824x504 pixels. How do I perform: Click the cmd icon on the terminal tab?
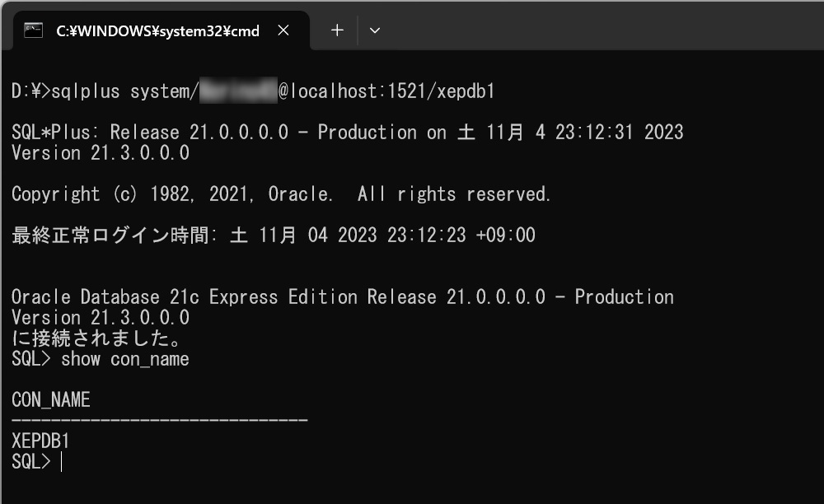click(x=30, y=30)
